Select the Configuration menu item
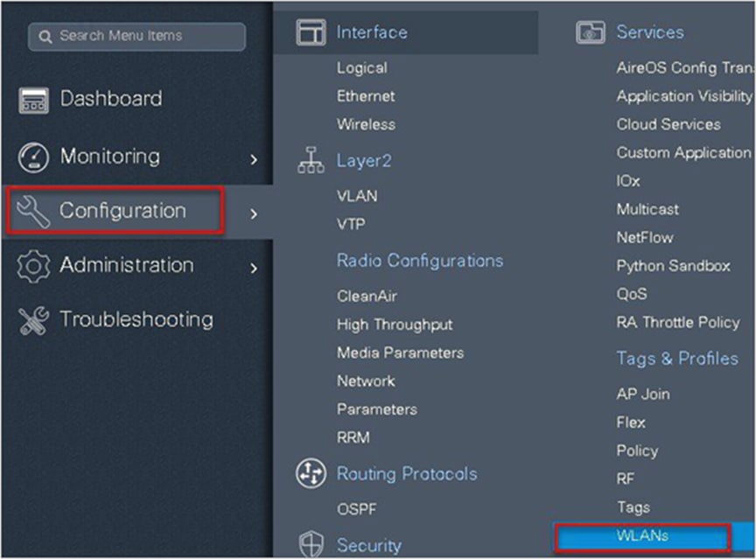Screen dimensions: 756x559 pyautogui.click(x=122, y=211)
